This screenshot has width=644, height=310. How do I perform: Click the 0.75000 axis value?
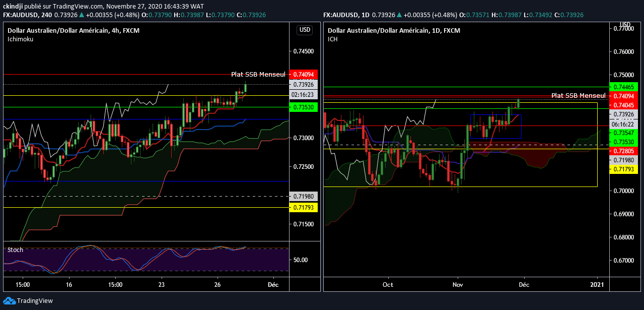pos(623,75)
